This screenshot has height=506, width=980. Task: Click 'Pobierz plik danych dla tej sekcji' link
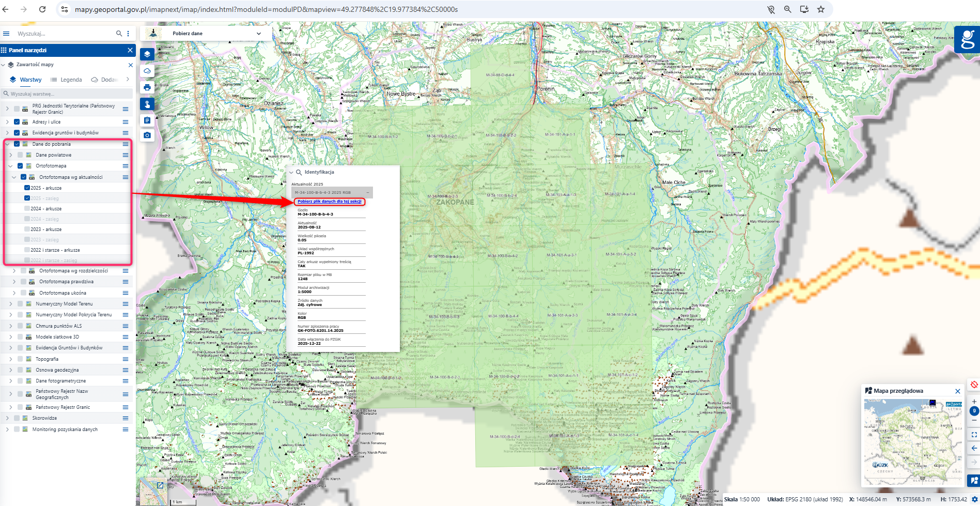click(329, 202)
